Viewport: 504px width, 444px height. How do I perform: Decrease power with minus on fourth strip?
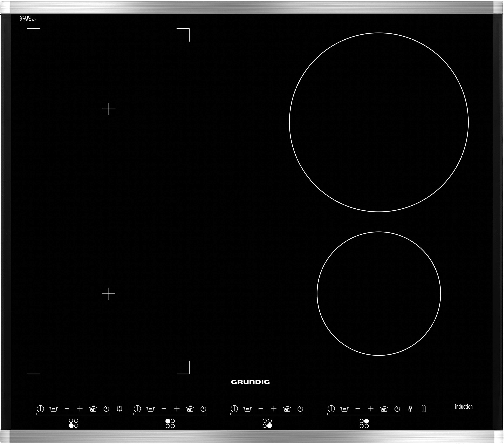[358, 409]
